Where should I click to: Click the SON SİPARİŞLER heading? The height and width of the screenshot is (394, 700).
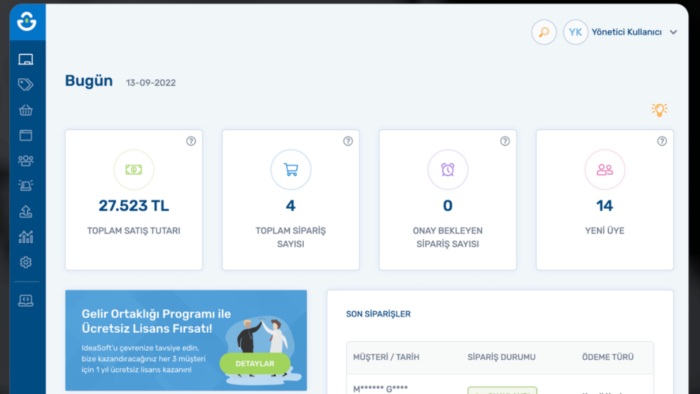378,314
